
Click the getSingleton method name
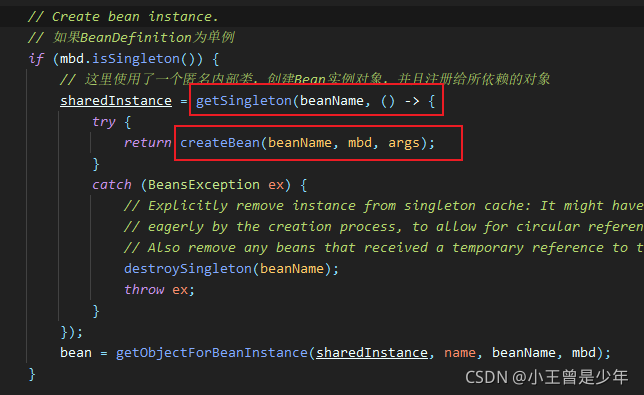tap(244, 101)
